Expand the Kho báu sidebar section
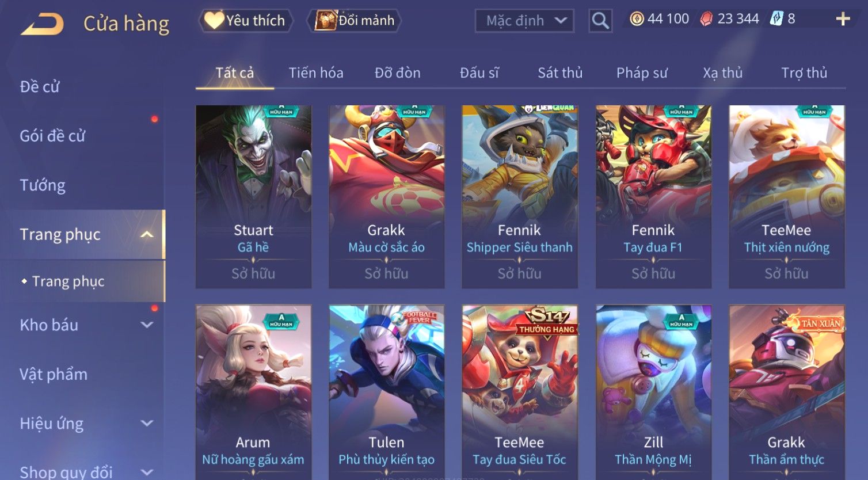 click(147, 325)
